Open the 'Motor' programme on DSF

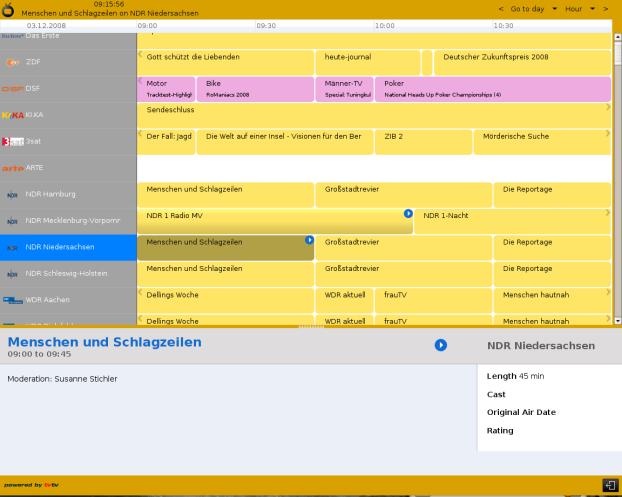pos(166,89)
